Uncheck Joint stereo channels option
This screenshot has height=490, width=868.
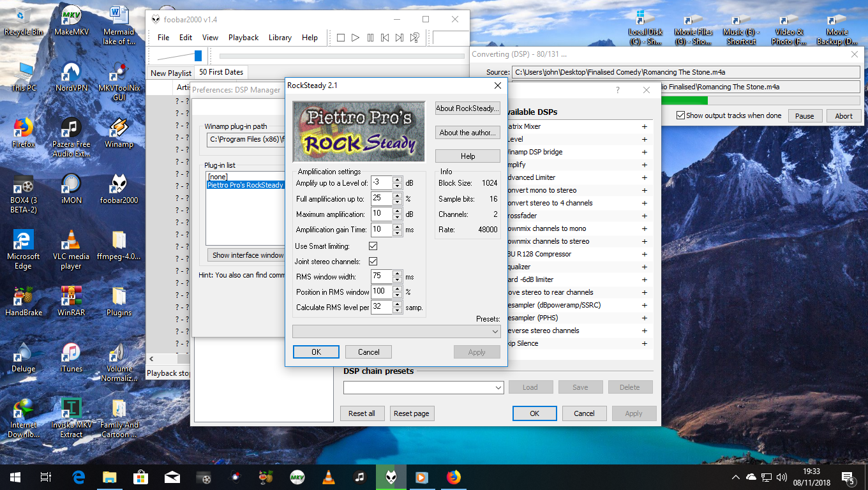373,261
